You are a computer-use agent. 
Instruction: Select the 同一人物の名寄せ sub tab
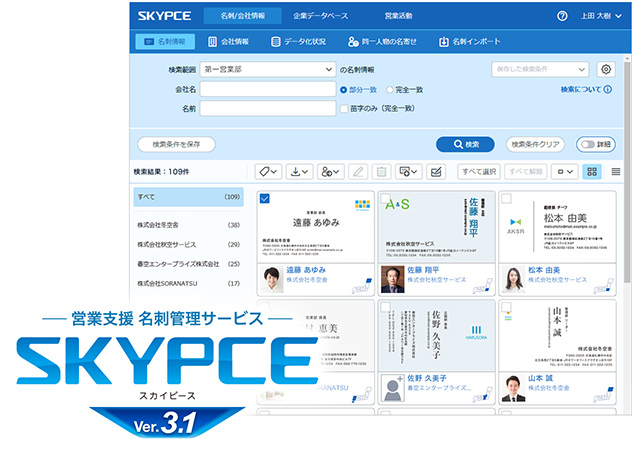tap(382, 41)
